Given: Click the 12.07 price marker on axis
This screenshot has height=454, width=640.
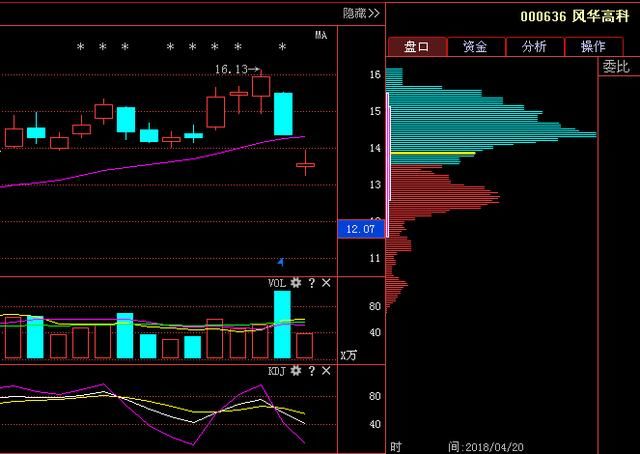Looking at the screenshot, I should coord(360,229).
